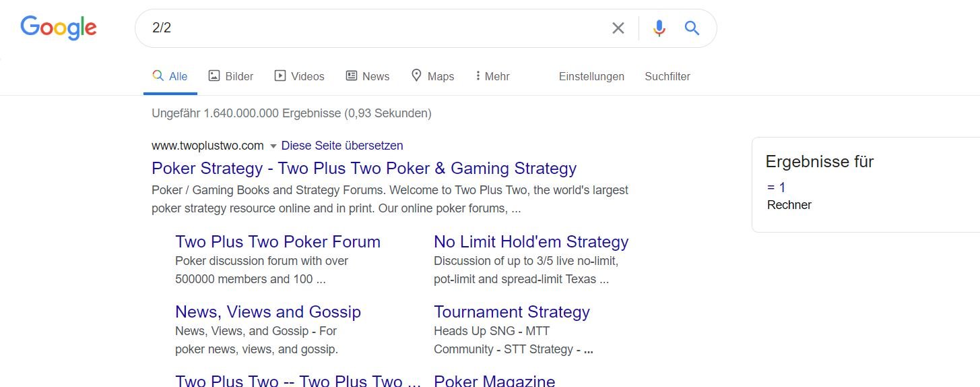The height and width of the screenshot is (387, 980).
Task: Open Two Plus Two Poker Forum sitelink
Action: pos(277,241)
